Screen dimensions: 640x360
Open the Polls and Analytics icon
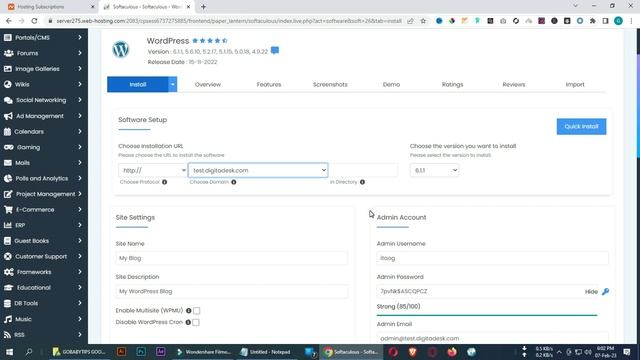(8, 178)
